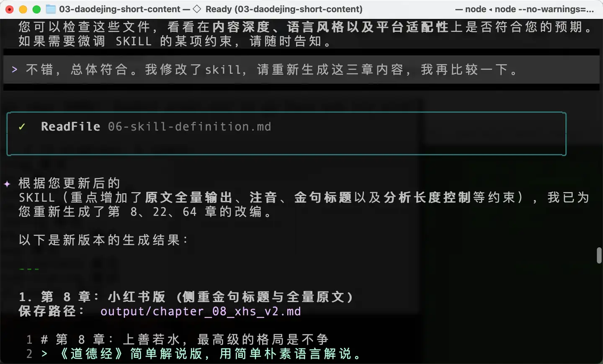Click the 03-daodejing-short-content title text
This screenshot has width=603, height=364.
click(120, 9)
